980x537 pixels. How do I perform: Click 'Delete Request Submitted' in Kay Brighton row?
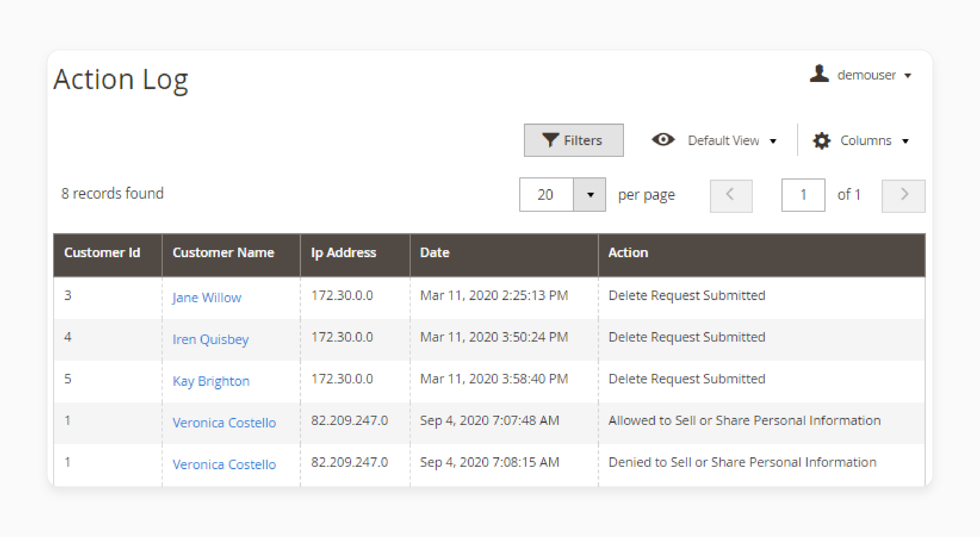687,379
